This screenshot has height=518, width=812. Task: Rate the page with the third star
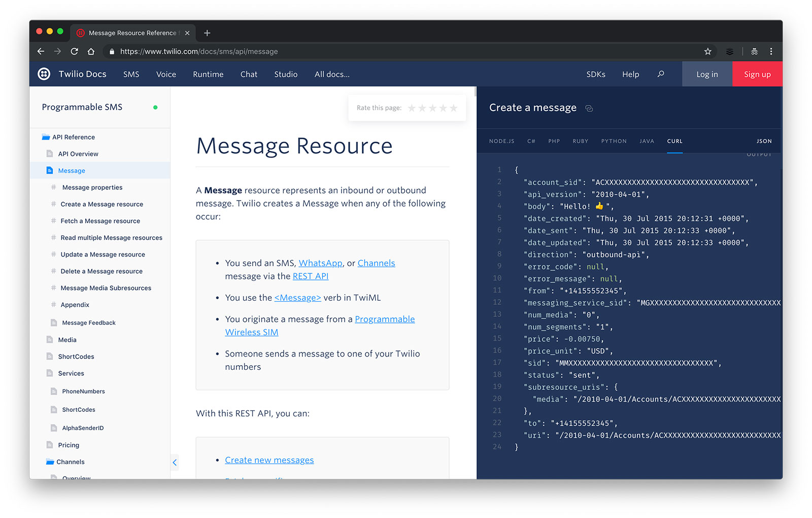pyautogui.click(x=432, y=108)
